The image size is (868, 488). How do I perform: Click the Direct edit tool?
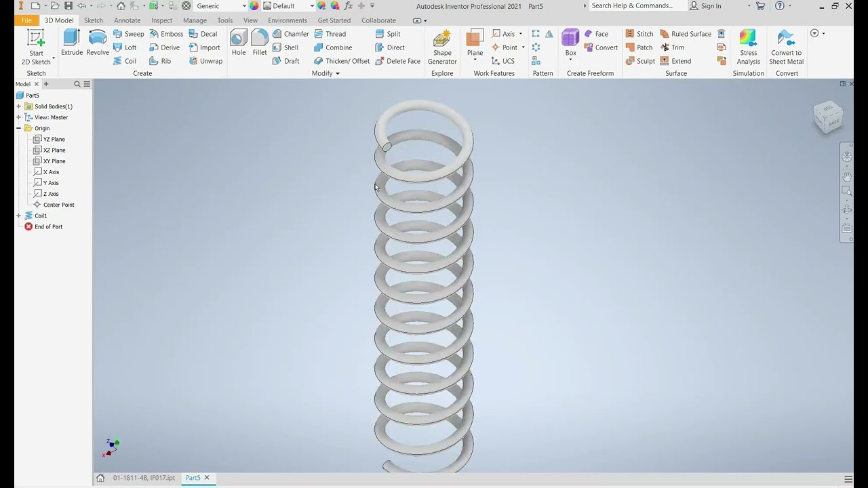(x=390, y=47)
